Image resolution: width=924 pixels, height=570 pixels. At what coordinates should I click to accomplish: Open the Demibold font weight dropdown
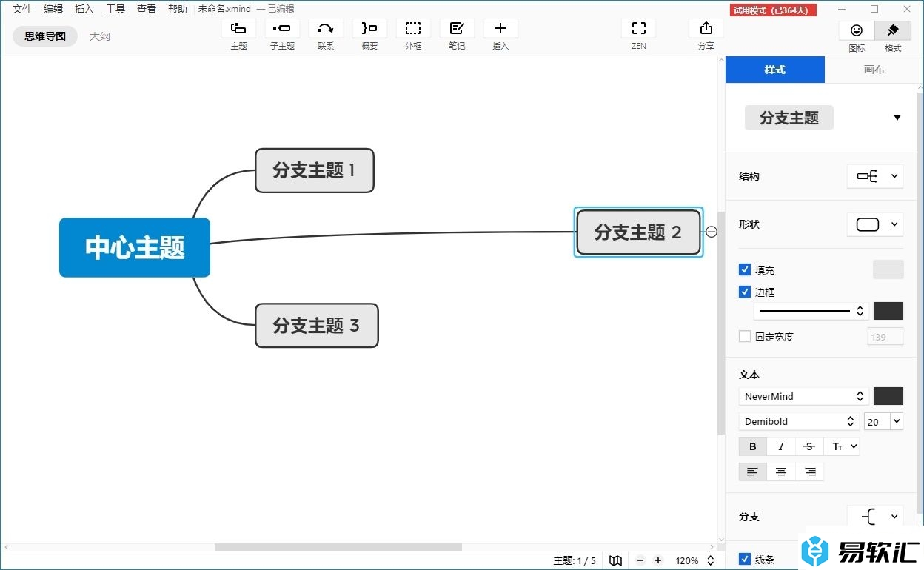(799, 421)
